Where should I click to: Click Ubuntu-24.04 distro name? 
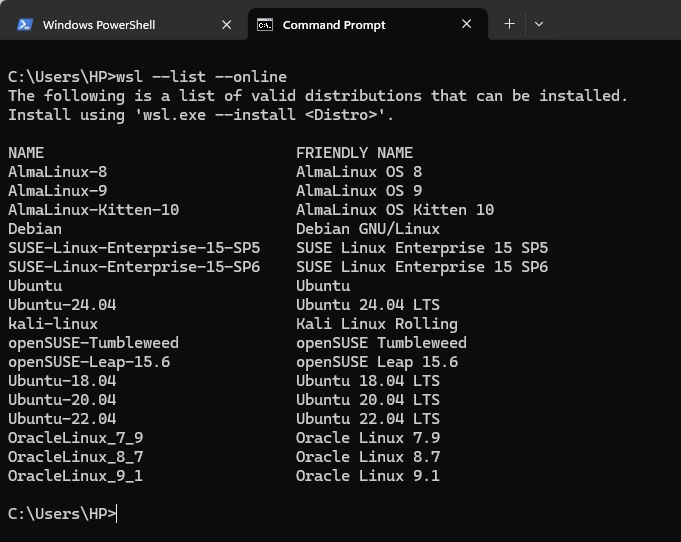point(62,305)
